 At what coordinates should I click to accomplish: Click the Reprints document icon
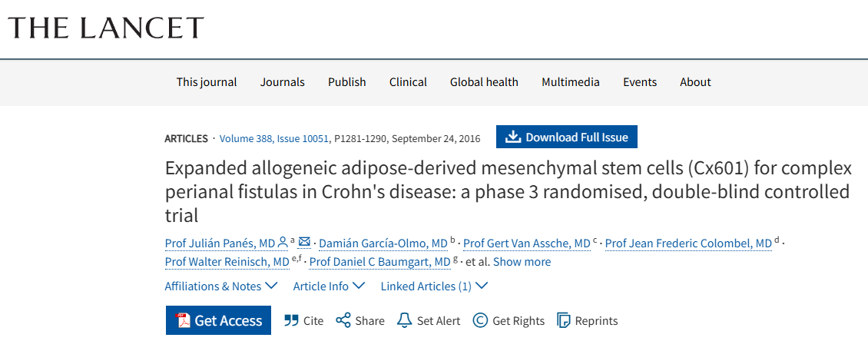pos(564,320)
